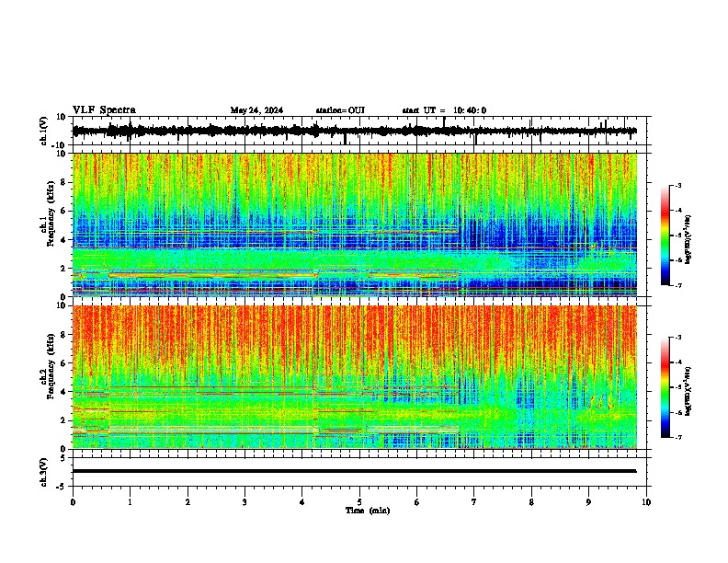The image size is (728, 563).
Task: Click the "-5" label on ch.2 colorbar
Action: pyautogui.click(x=678, y=387)
